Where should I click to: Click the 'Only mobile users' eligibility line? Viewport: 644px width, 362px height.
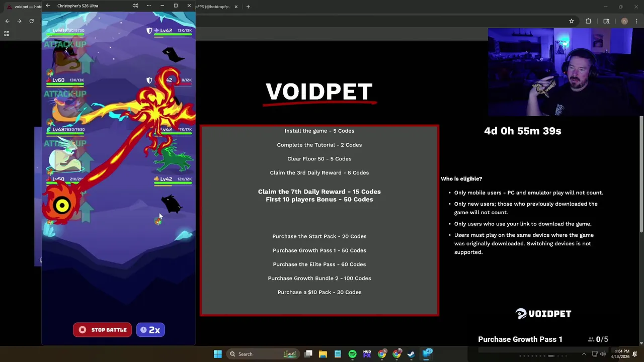(x=529, y=193)
